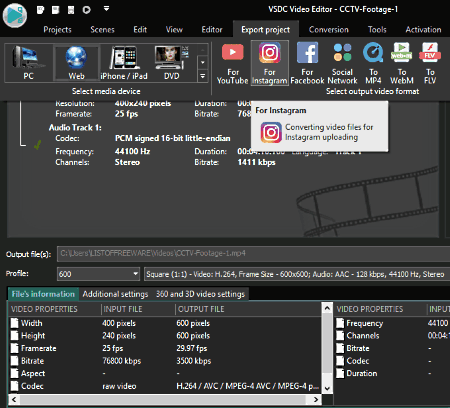Choose the To MP4 output format

click(x=373, y=63)
